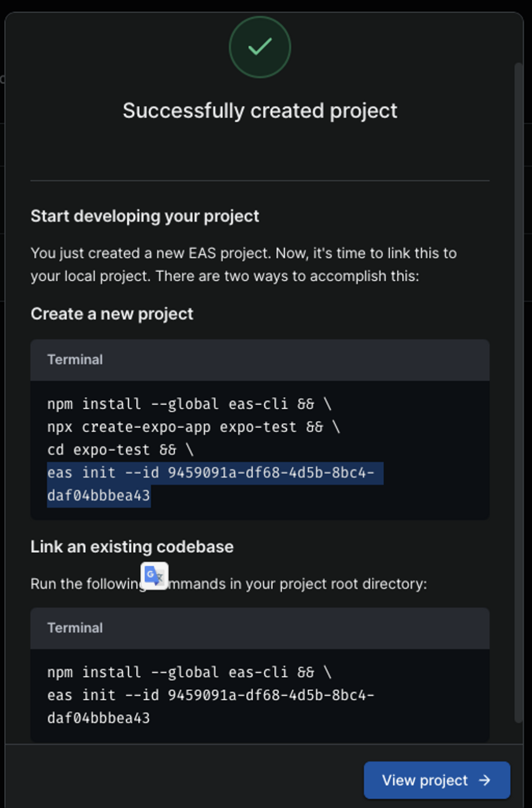Click the 'Create a new project' heading
This screenshot has width=532, height=808.
coord(112,314)
